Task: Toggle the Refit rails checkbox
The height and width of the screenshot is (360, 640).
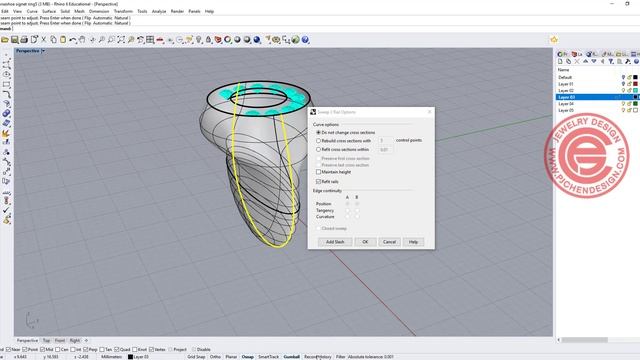Action: tap(318, 182)
